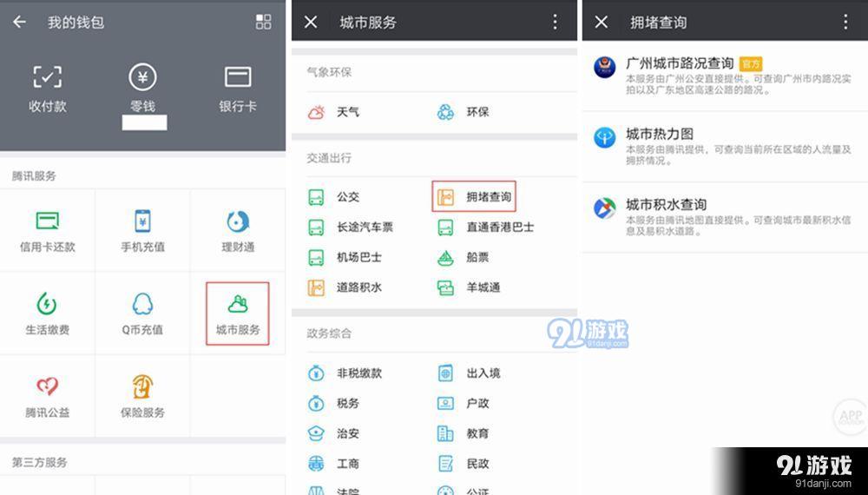Open 非税缴款 payment service
The width and height of the screenshot is (868, 495).
coord(345,373)
